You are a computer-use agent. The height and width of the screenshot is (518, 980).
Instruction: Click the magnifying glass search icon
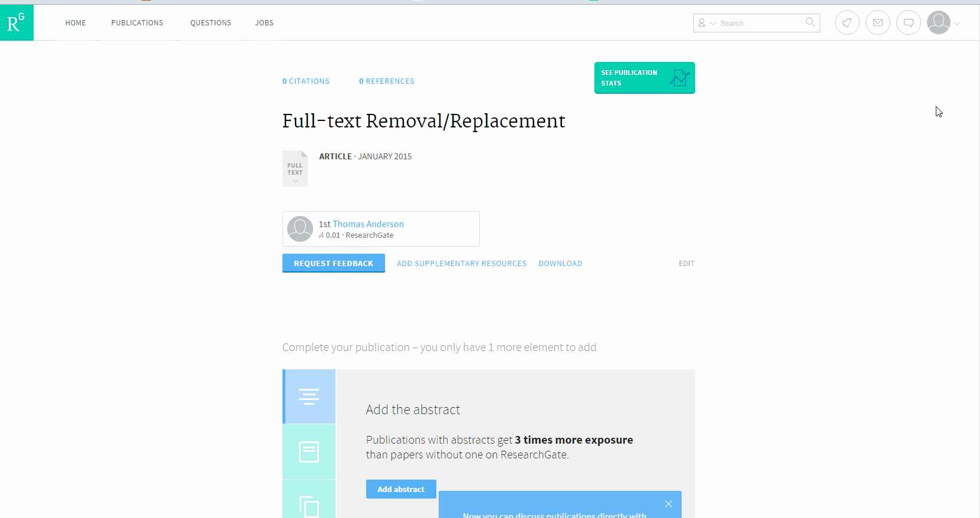[810, 22]
